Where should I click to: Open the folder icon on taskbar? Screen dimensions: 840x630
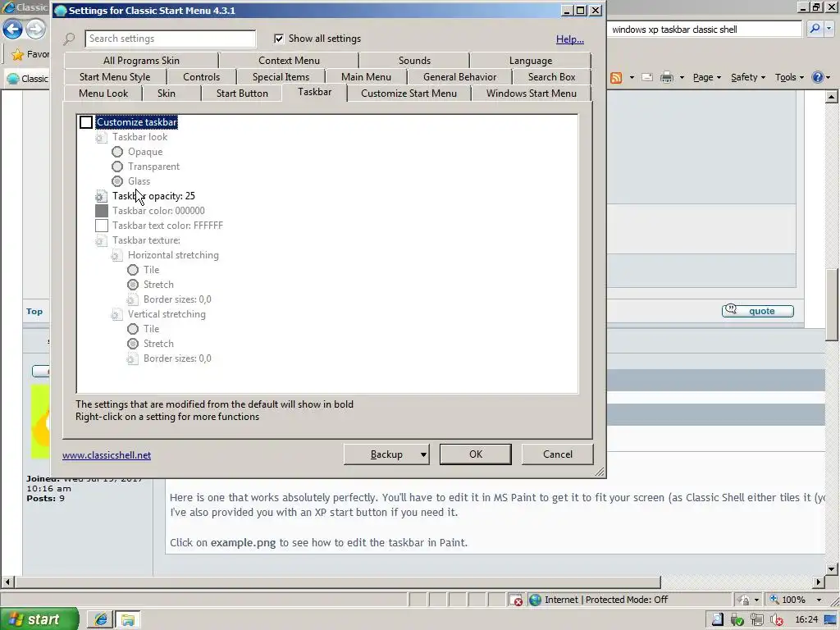127,620
